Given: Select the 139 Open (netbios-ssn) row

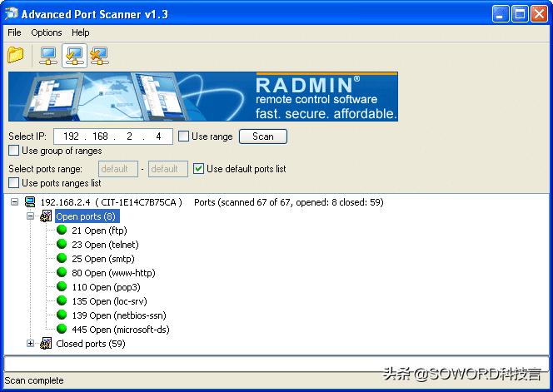Looking at the screenshot, I should [119, 315].
